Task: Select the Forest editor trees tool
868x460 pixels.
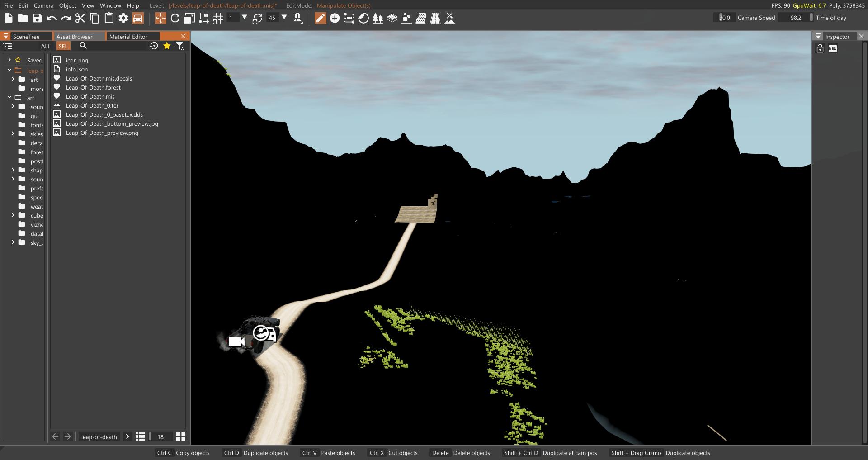Action: pyautogui.click(x=378, y=18)
